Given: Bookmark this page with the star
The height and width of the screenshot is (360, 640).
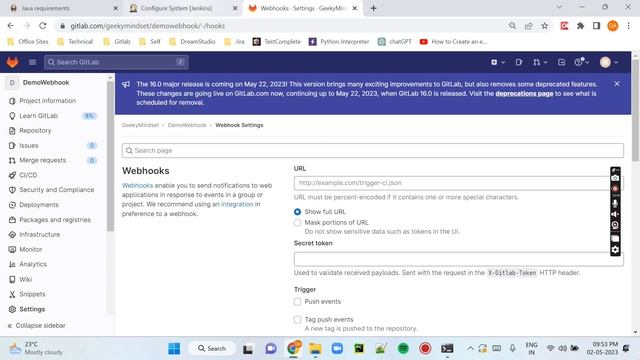Looking at the screenshot, I should 544,26.
